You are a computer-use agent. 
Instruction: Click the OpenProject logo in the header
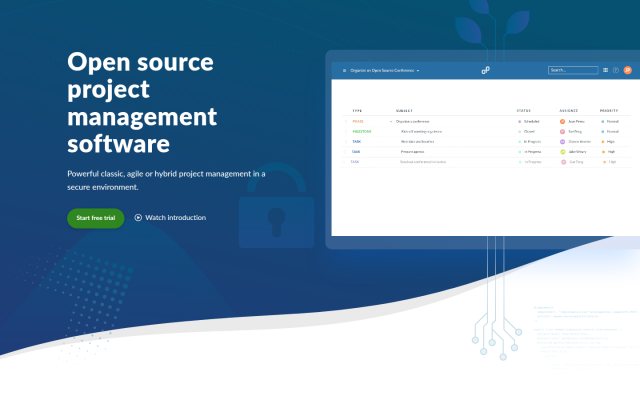click(x=485, y=70)
